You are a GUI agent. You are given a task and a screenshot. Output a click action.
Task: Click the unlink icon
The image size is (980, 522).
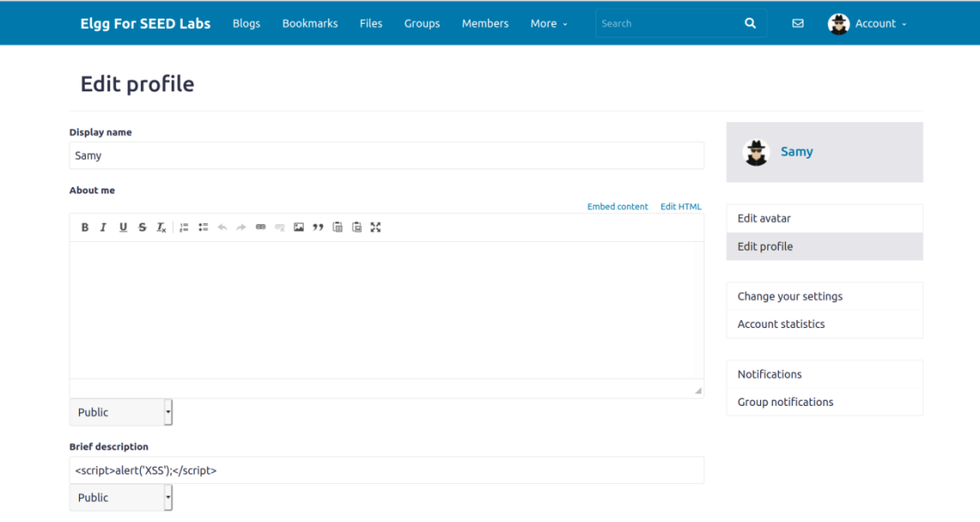280,228
